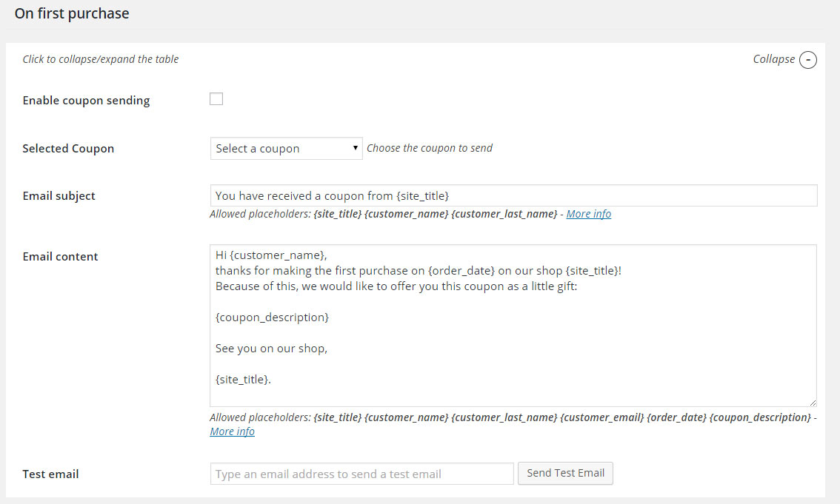Click the "See you on our shop," line

pos(271,348)
